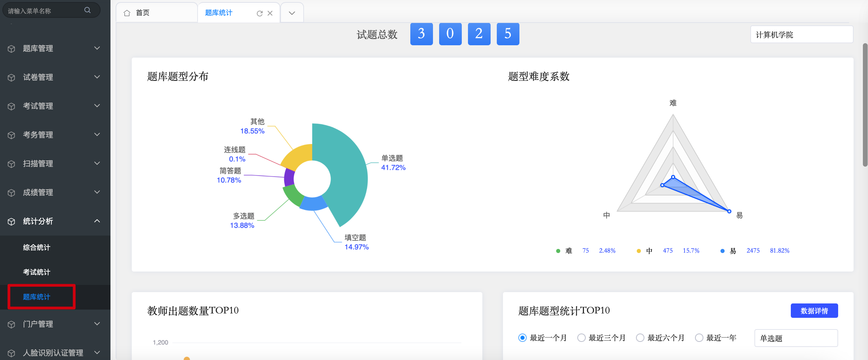This screenshot has width=868, height=360.
Task: Click the cube icon beside 门户管理
Action: click(11, 324)
